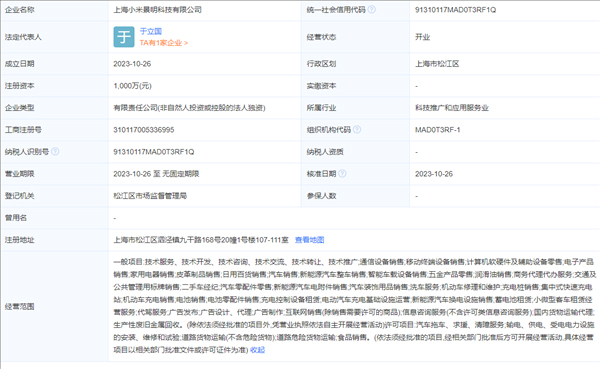
Task: Click the 企业名称 label
Action: coord(20,10)
